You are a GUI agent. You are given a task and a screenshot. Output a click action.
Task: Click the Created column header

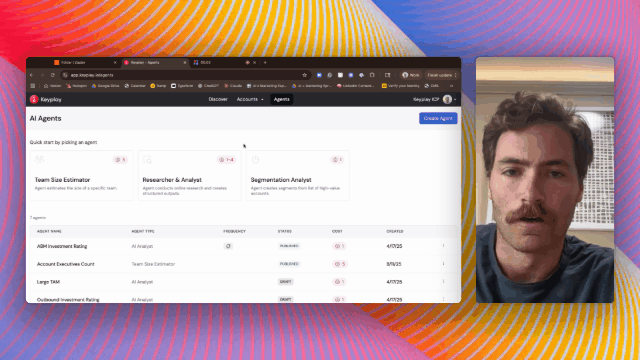point(395,231)
